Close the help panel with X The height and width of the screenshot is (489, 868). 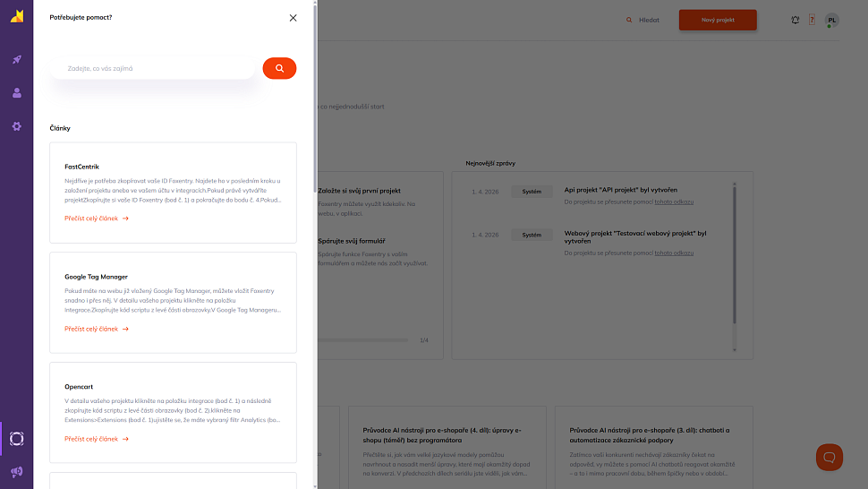293,18
